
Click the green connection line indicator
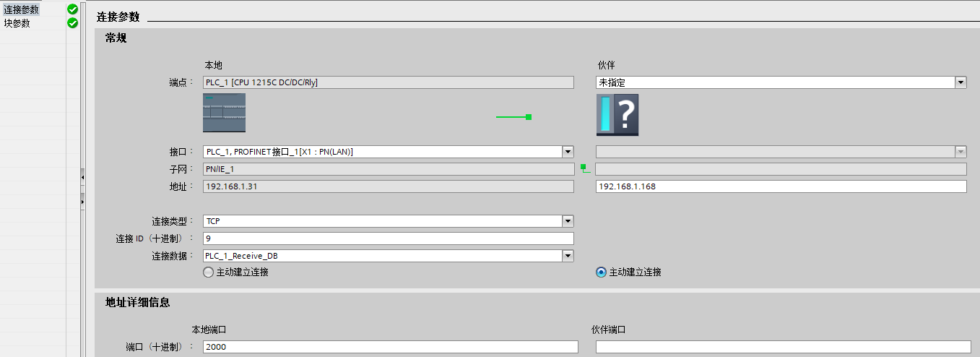514,116
